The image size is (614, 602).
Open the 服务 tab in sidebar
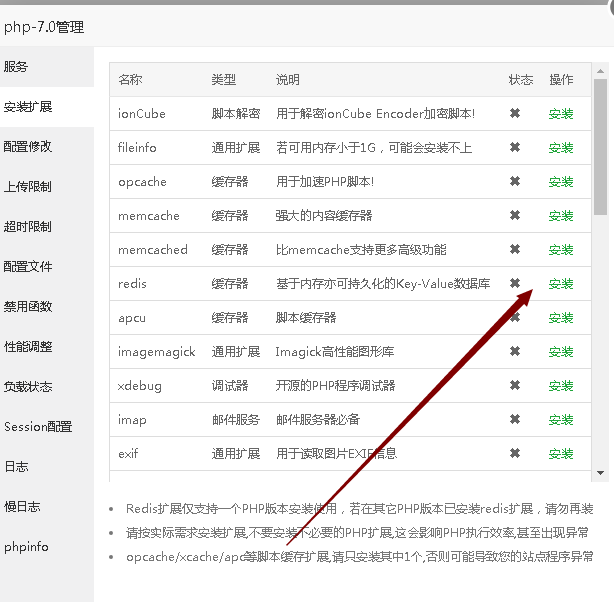(17, 67)
